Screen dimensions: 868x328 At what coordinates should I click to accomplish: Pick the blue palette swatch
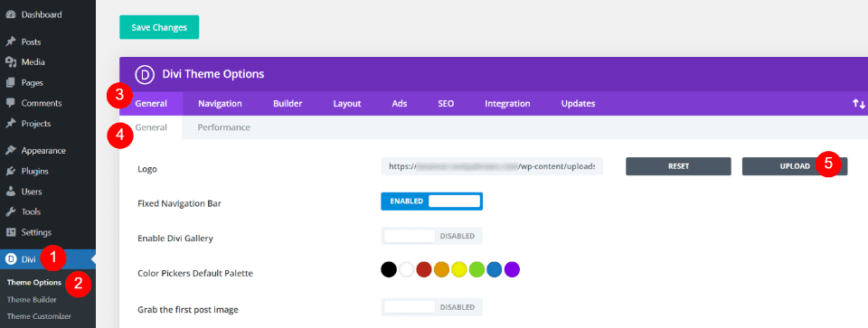495,269
